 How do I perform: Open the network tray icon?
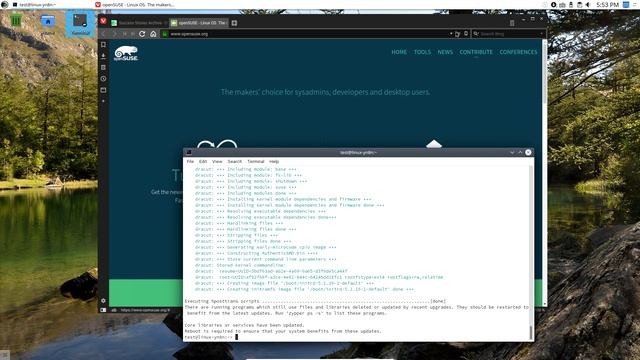click(562, 4)
